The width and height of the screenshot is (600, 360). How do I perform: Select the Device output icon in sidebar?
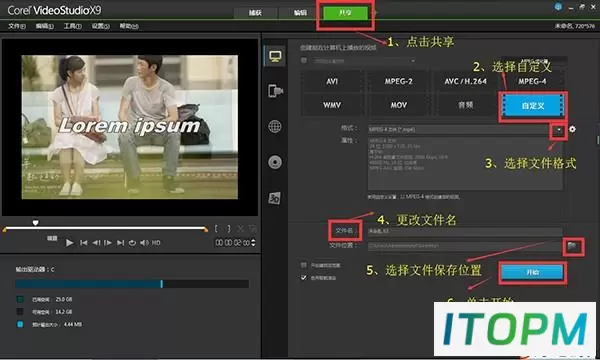(x=275, y=91)
